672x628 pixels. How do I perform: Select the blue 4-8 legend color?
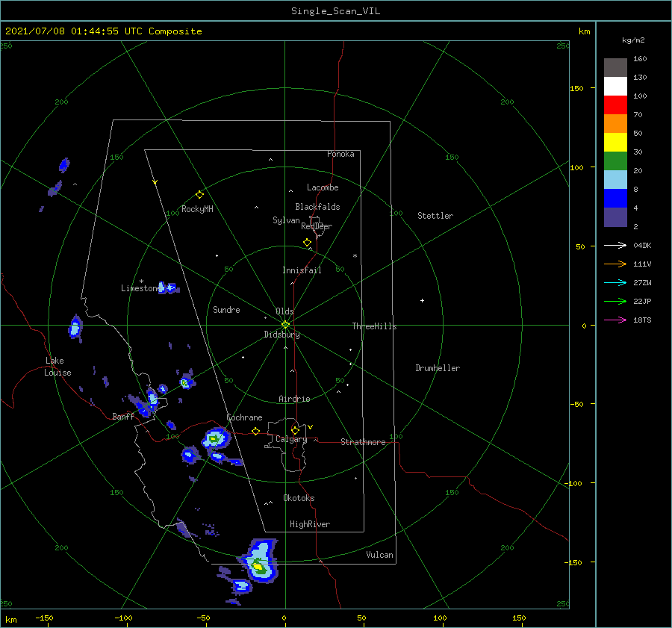pyautogui.click(x=615, y=198)
